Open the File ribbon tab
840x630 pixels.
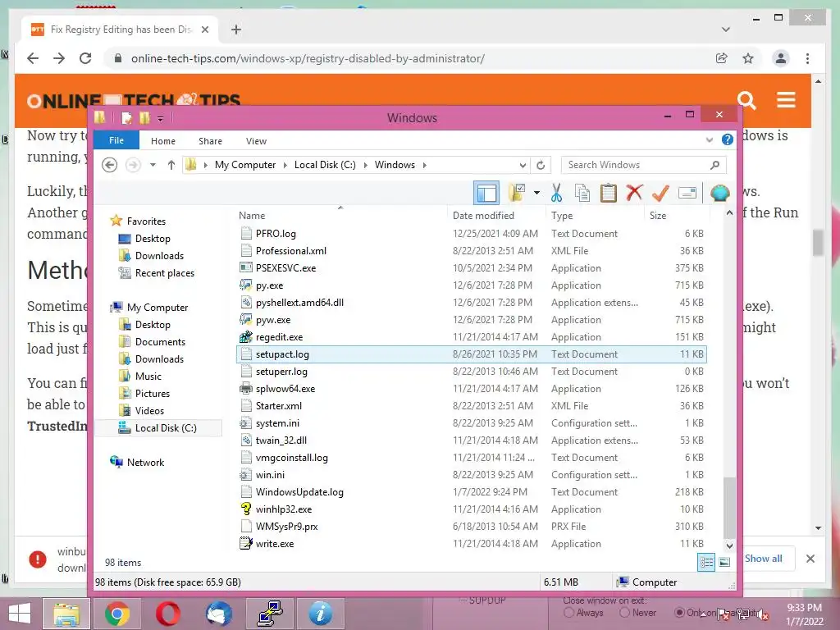[116, 140]
